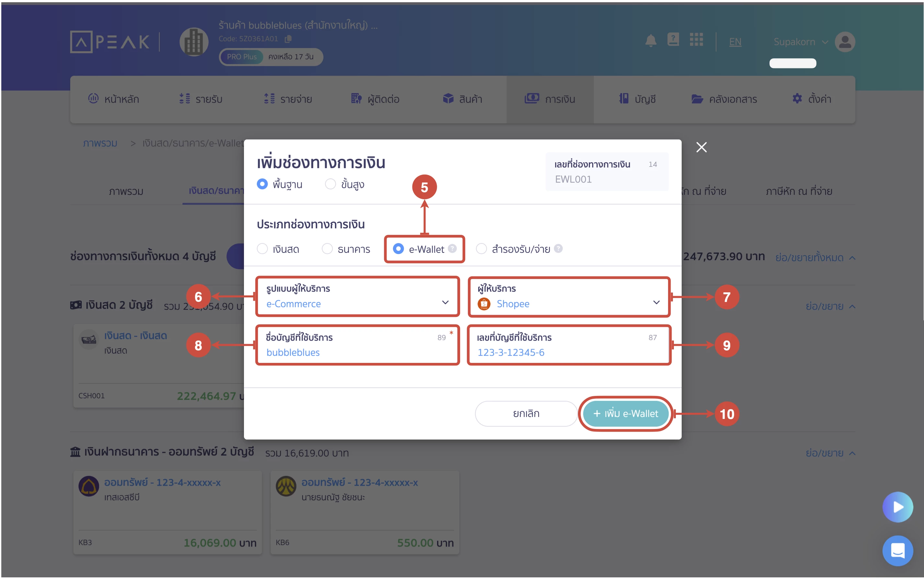Open the user profile icon
This screenshot has width=924, height=579.
[845, 41]
